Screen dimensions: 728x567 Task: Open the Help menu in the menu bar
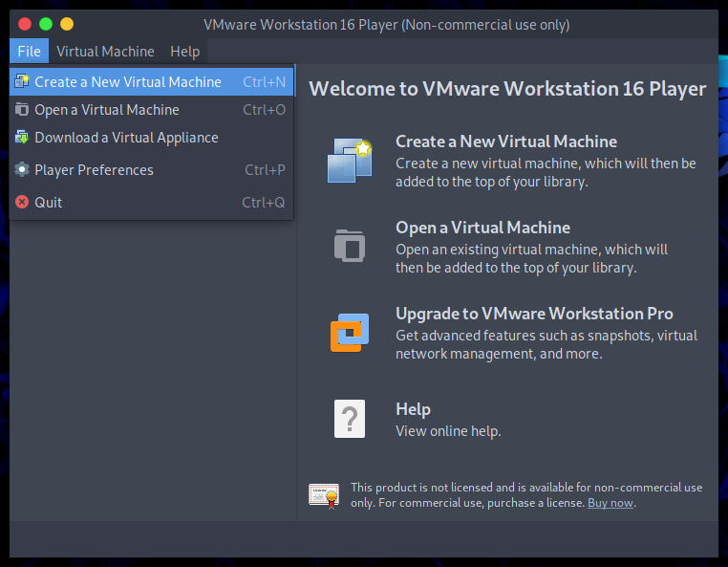tap(184, 51)
